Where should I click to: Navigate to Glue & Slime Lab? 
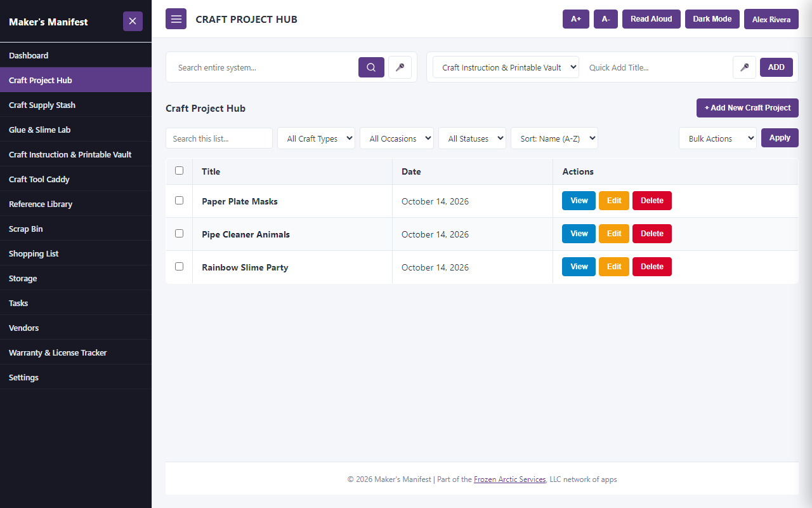[x=75, y=130]
